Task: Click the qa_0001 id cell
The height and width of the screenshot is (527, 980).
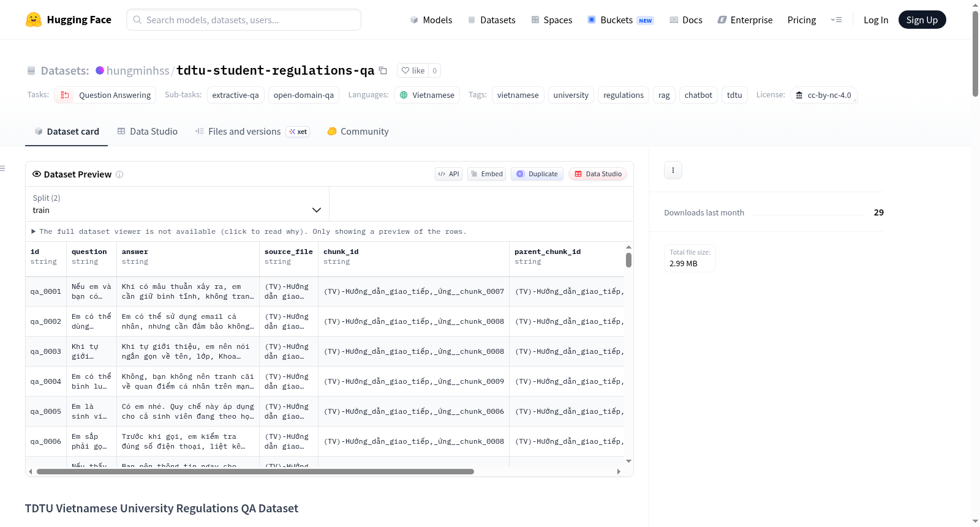Action: 46,291
